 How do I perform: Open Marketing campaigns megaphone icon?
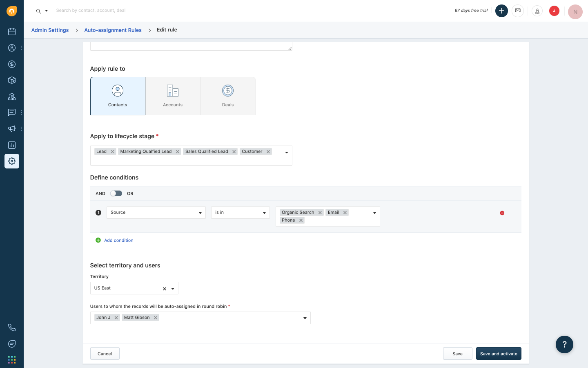coord(12,129)
